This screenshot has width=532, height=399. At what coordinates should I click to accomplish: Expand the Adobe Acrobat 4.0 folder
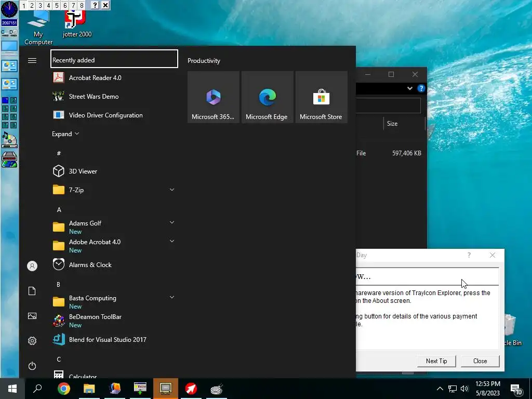(171, 241)
